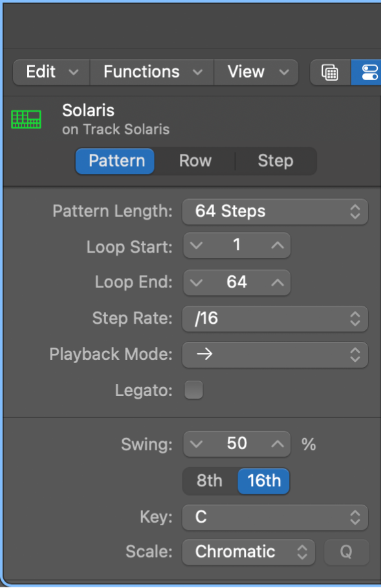
Task: Change Step Rate from /16
Action: (275, 319)
